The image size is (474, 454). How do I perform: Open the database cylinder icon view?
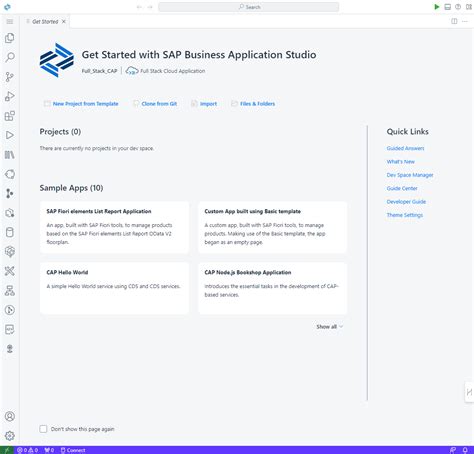[10, 232]
